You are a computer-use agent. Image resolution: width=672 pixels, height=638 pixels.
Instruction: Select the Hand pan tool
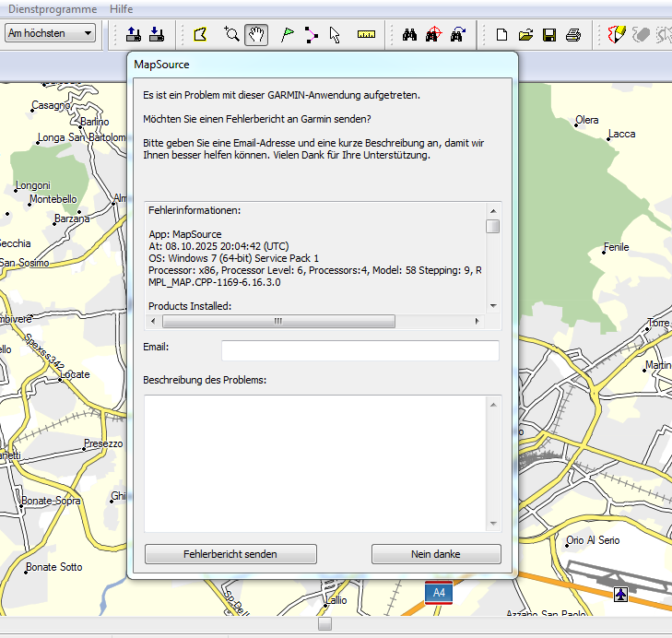click(x=256, y=35)
